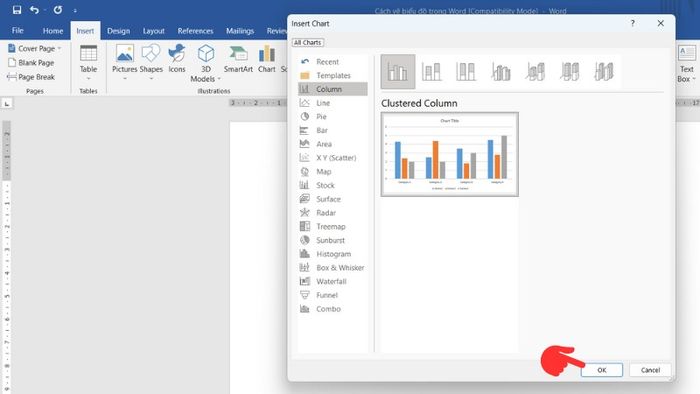Viewport: 700px width, 394px height.
Task: Click the Icons button in Illustrations
Action: click(177, 58)
